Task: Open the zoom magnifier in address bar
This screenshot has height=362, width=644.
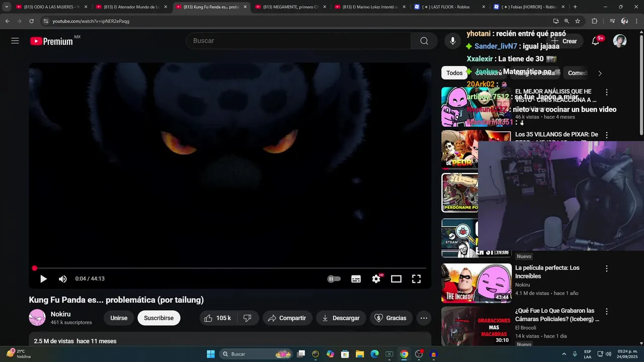Action: (567, 21)
